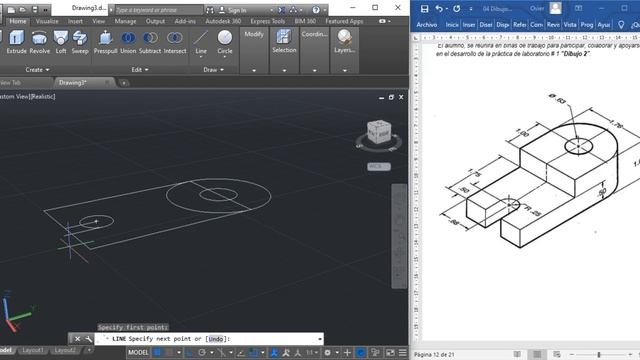The width and height of the screenshot is (640, 360).
Task: Click the Undo option in command line
Action: (216, 339)
